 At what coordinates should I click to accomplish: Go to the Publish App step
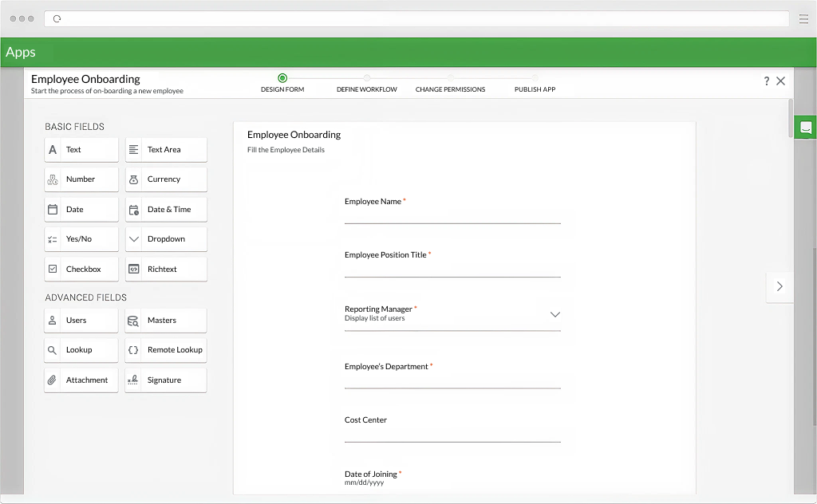pyautogui.click(x=535, y=89)
